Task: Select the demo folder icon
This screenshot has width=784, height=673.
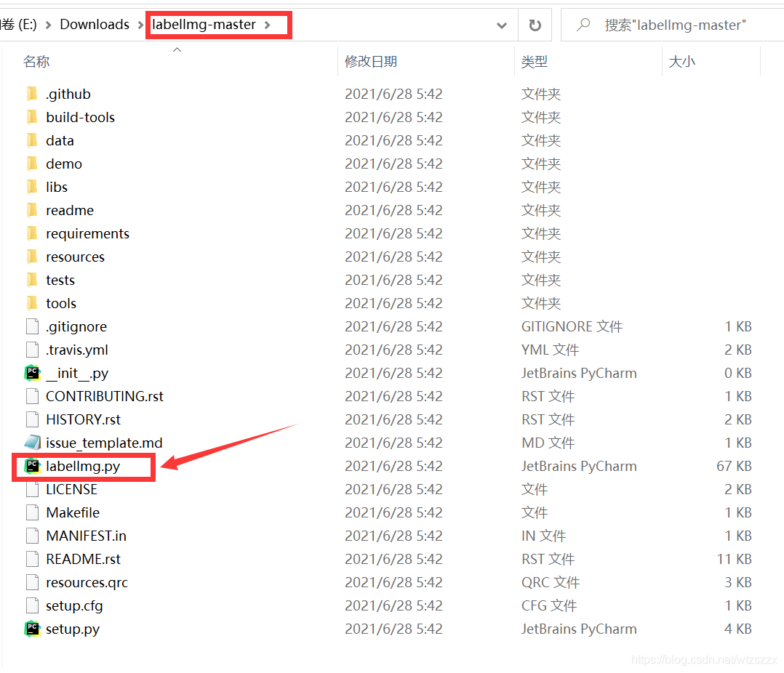Action: [32, 164]
